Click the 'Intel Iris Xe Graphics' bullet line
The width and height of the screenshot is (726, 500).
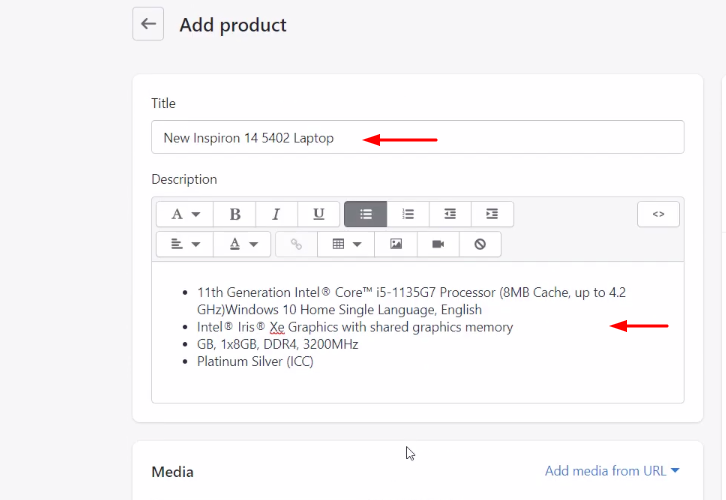pos(355,327)
